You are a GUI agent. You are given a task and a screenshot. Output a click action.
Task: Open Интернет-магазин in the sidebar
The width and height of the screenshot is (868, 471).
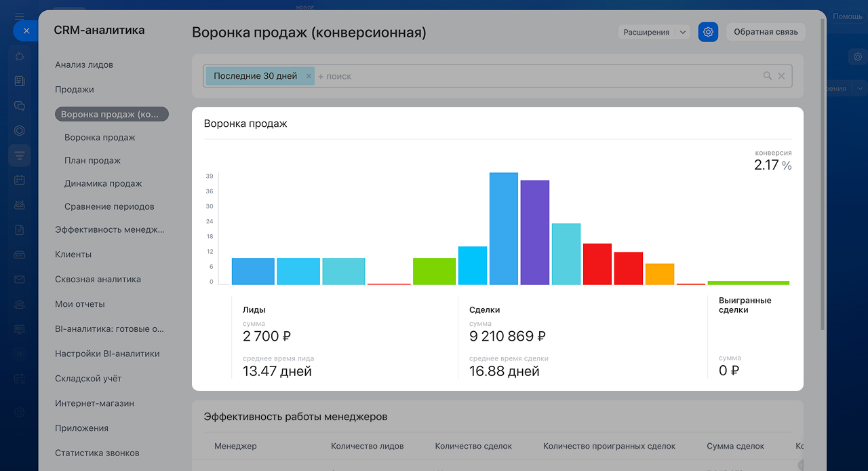pyautogui.click(x=95, y=403)
